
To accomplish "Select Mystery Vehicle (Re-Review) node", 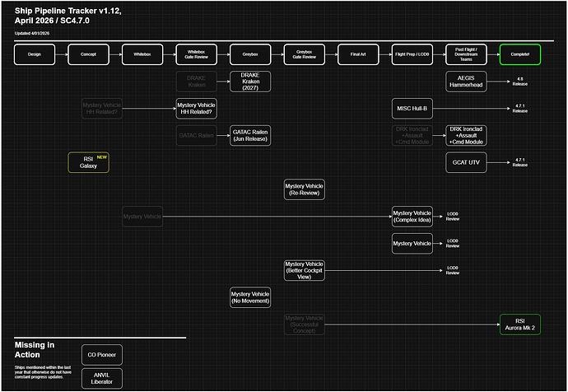I will pos(305,189).
